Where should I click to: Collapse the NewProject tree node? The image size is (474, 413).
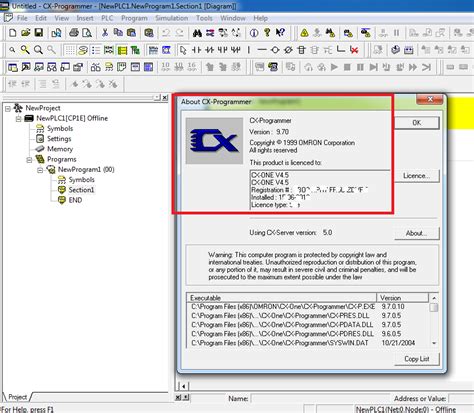point(8,109)
